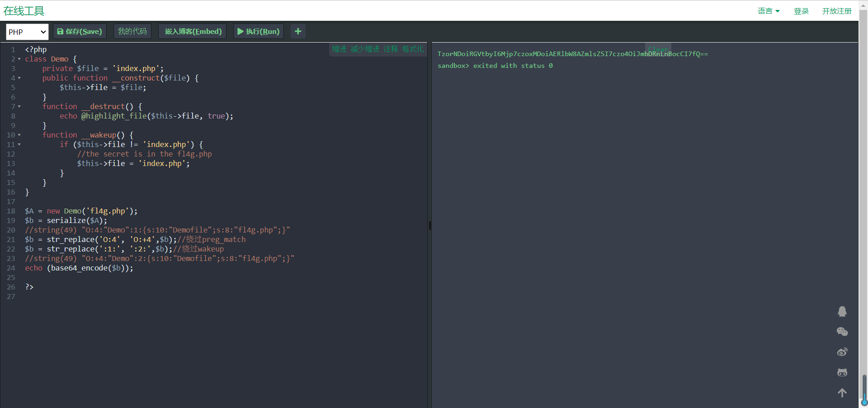Click line 8 highlight_file code
Screen dimensions: 868x408
pos(146,116)
